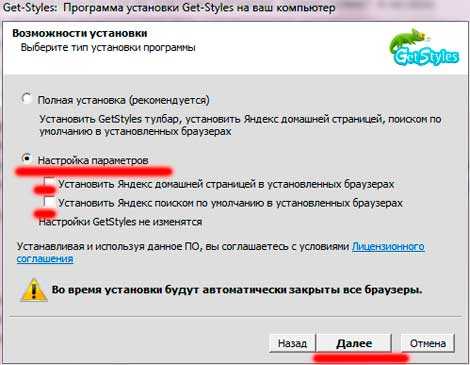Click the Отмена button
Screen dimensions: 470x365
click(x=428, y=343)
